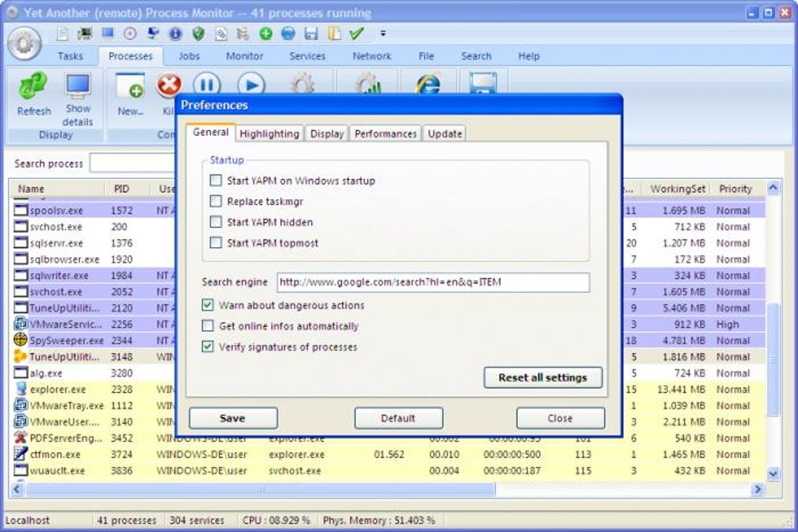Image resolution: width=798 pixels, height=532 pixels.
Task: Click the Refresh ribbon icon
Action: (x=34, y=86)
